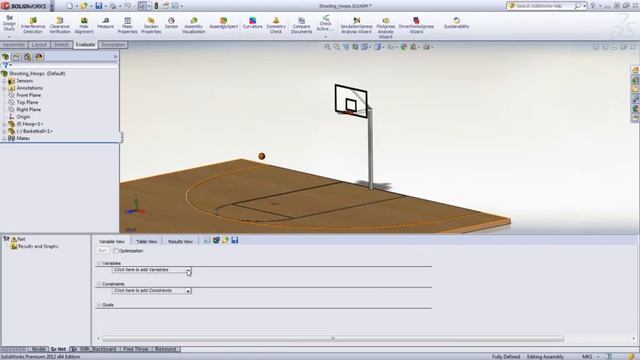The image size is (640, 360).
Task: Collapse the Constraints section
Action: click(99, 284)
